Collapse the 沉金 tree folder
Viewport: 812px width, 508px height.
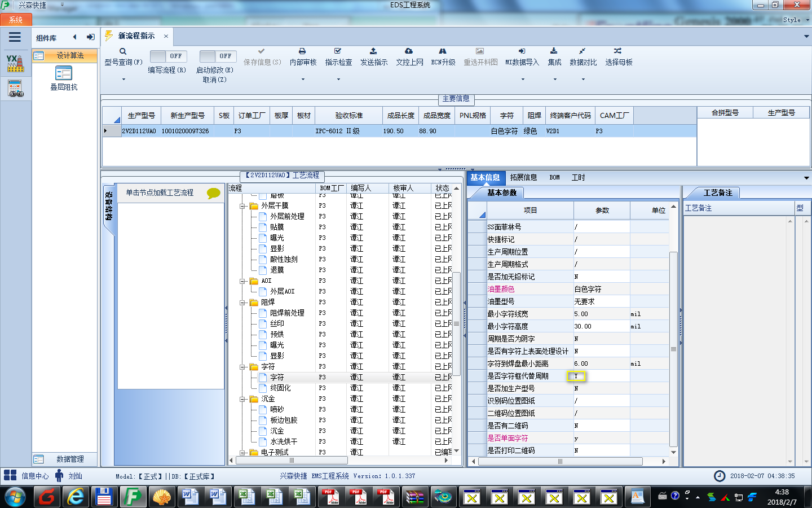[x=242, y=399]
